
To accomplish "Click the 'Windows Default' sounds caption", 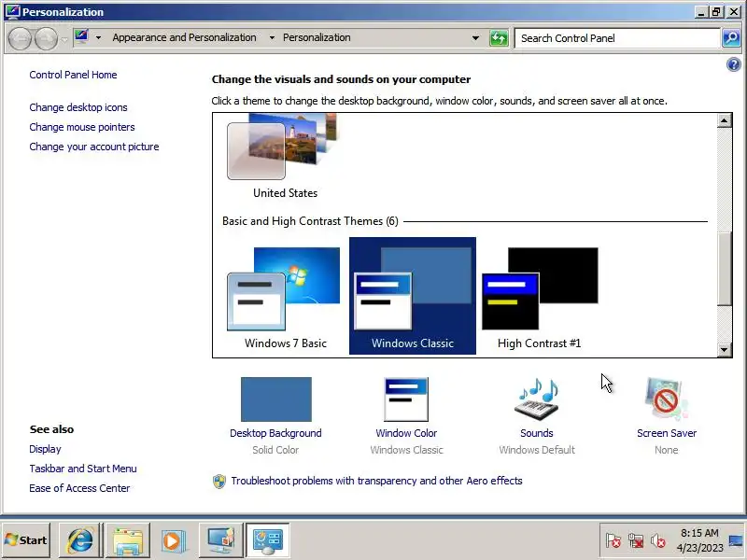I will point(537,450).
